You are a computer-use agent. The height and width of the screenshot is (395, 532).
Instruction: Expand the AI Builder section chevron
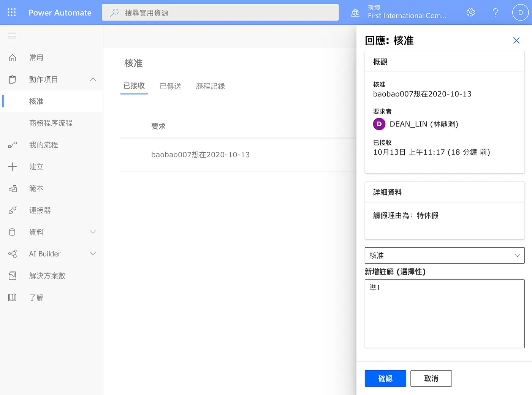coord(93,254)
